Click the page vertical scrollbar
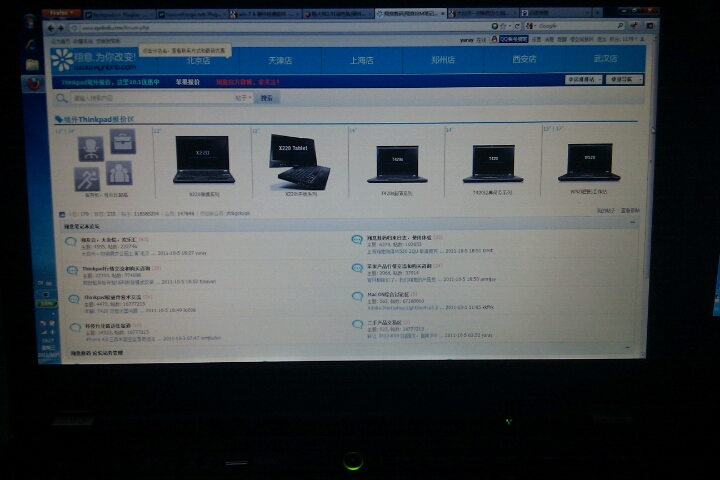 [x=647, y=198]
